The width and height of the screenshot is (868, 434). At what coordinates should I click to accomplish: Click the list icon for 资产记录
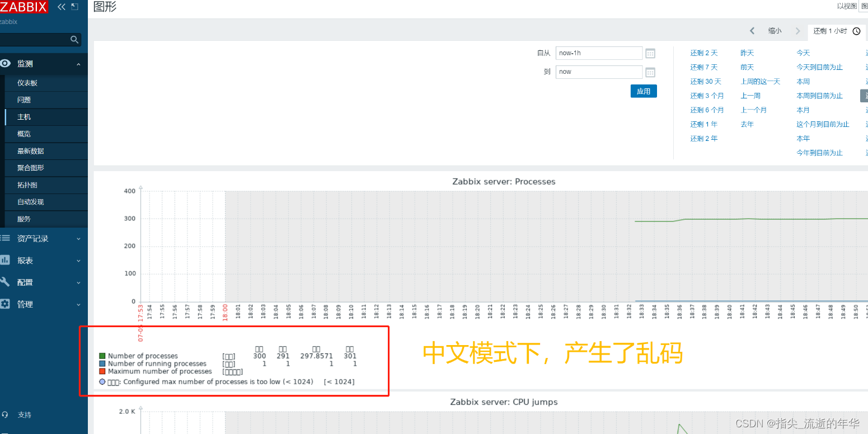click(5, 238)
